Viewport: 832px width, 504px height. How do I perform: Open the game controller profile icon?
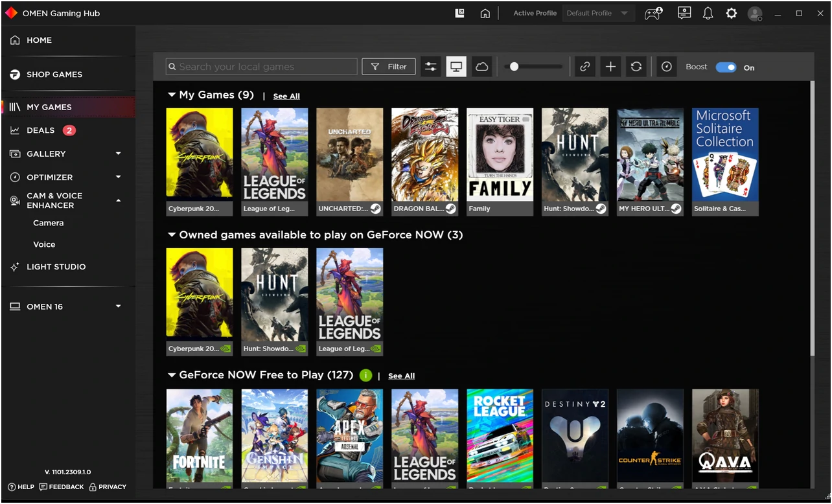pos(653,13)
